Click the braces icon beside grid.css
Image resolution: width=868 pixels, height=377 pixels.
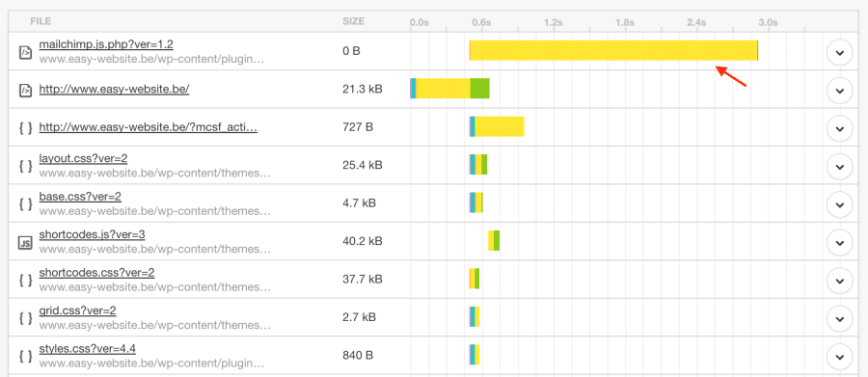pos(25,318)
